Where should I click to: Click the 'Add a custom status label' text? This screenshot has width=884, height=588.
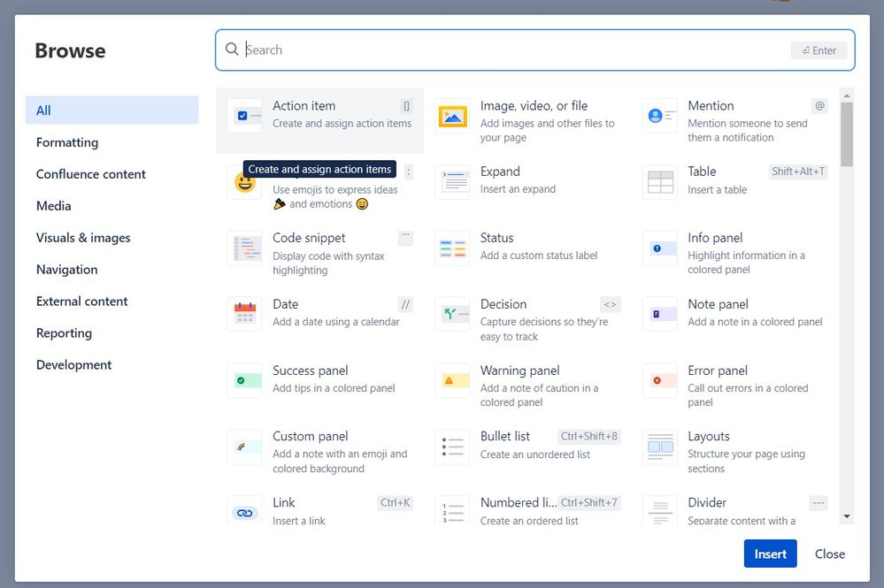coord(538,256)
